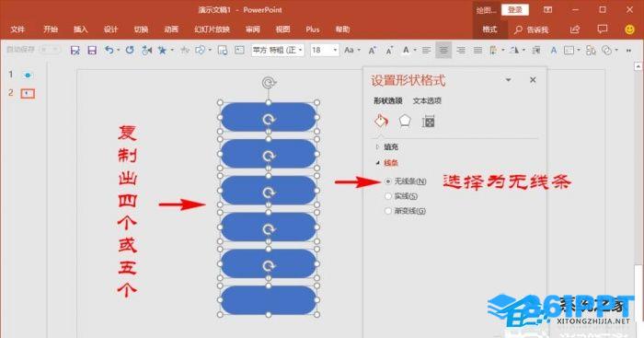This screenshot has width=644, height=338.
Task: Switch to the 帮助 tab
Action: 342,29
